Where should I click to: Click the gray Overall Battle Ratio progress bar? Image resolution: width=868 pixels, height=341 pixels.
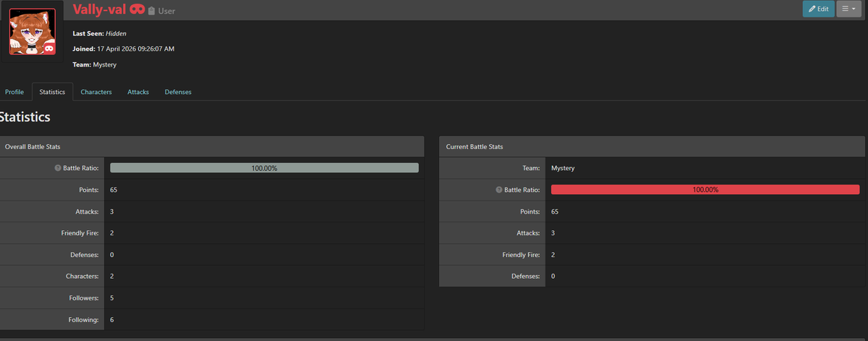point(264,168)
